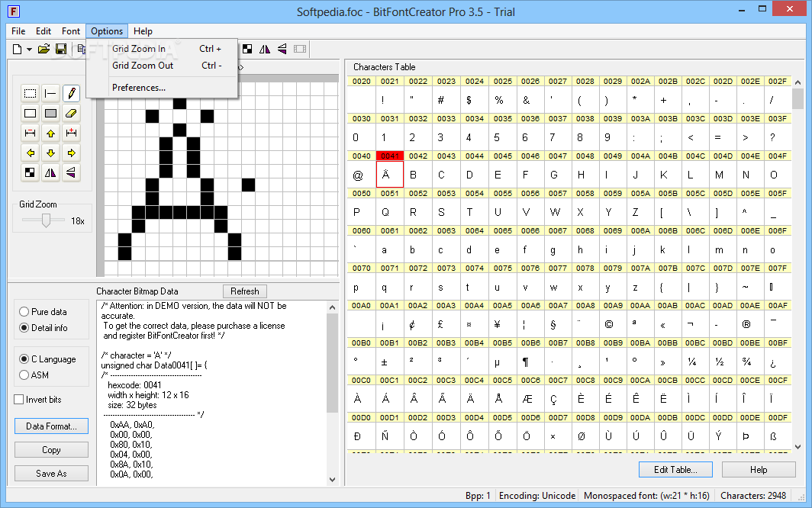Decrease character width with minus width tool

(x=30, y=133)
